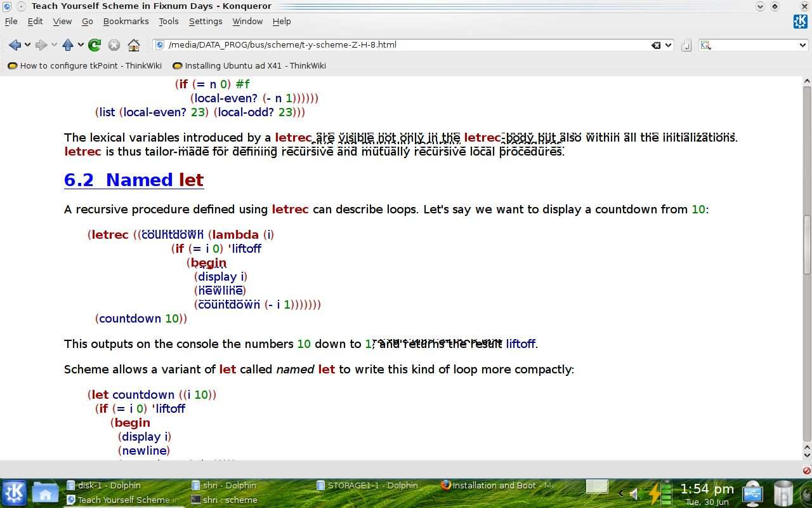Expand the back history dropdown arrow
The height and width of the screenshot is (508, 812).
point(27,45)
